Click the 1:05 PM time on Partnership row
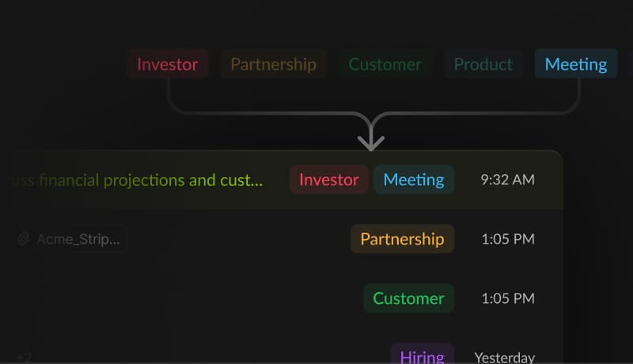The image size is (633, 364). coord(508,239)
